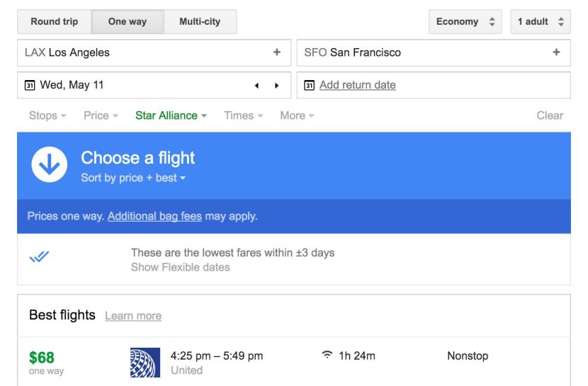Click the calendar icon beside Add return date
588x386 pixels.
309,85
